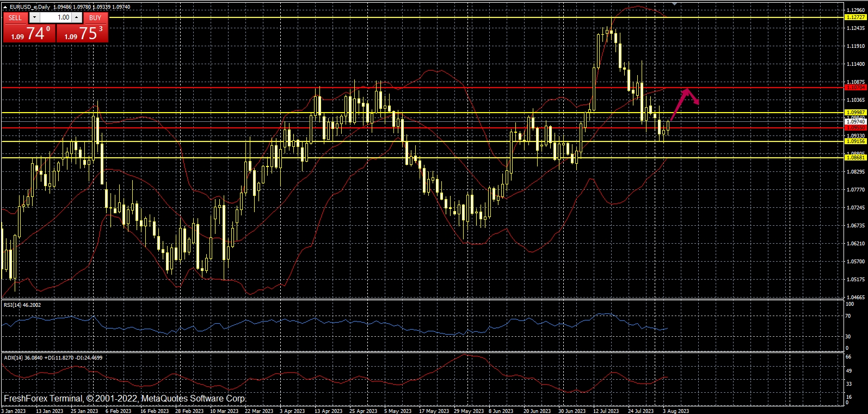Click the current price 1.09740 label

pos(855,122)
